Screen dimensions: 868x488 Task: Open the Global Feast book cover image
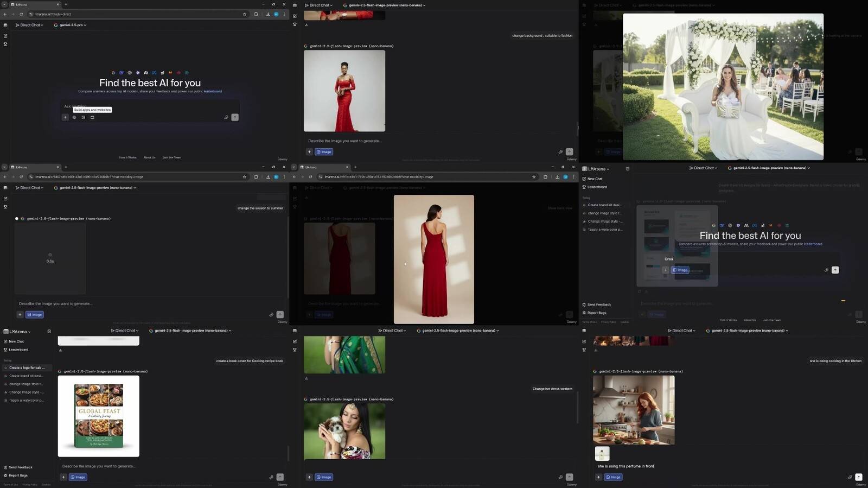[x=98, y=416]
